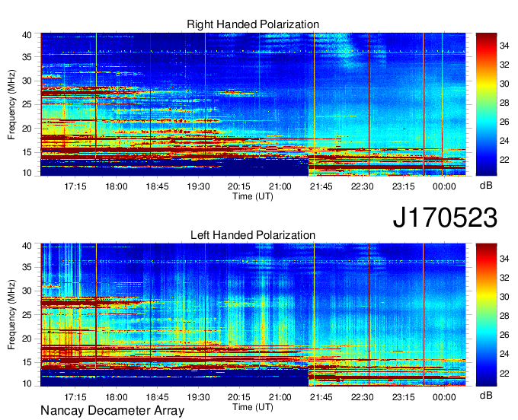
Task: Click the 18:45 time tick under Left Handed plot
Action: (157, 397)
